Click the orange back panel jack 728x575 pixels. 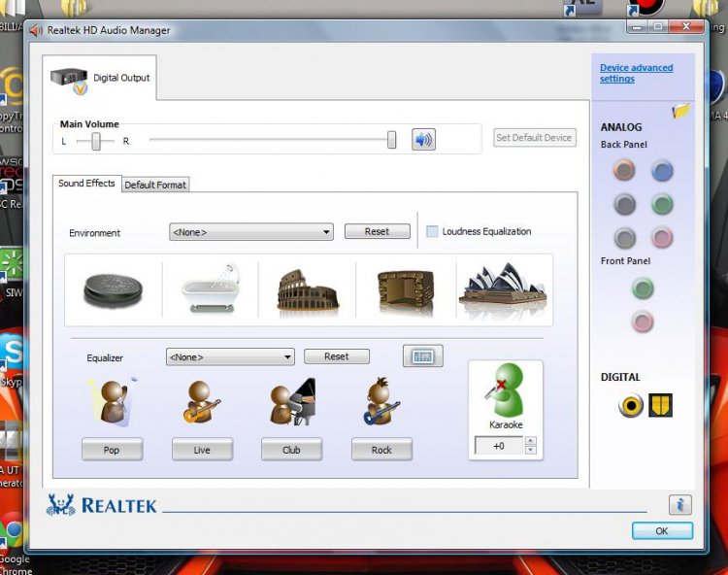[624, 170]
